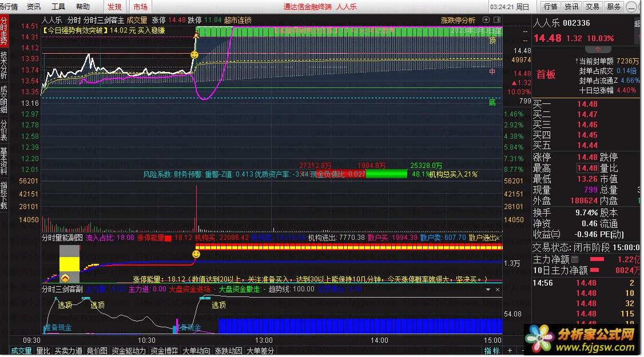
Task: Switch to the 量比 bottom tab
Action: (x=43, y=351)
